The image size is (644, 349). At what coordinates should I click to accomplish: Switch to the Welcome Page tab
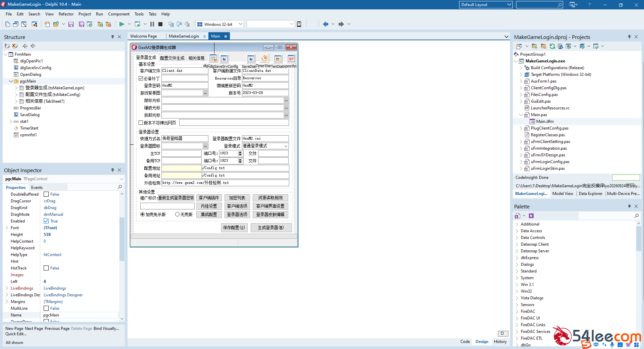click(x=144, y=36)
